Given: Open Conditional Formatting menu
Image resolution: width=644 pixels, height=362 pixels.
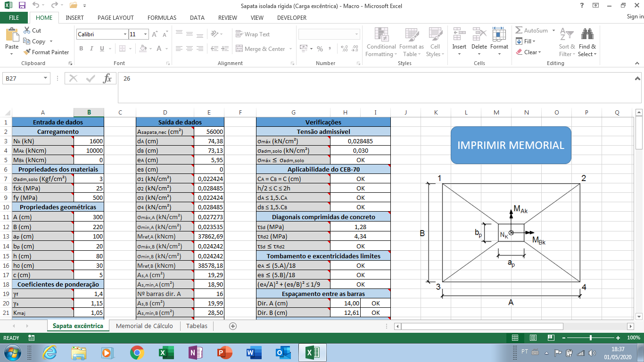Looking at the screenshot, I should click(x=381, y=42).
